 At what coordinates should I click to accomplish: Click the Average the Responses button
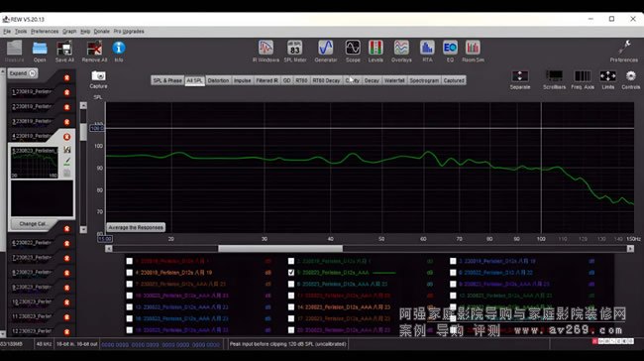pyautogui.click(x=136, y=227)
